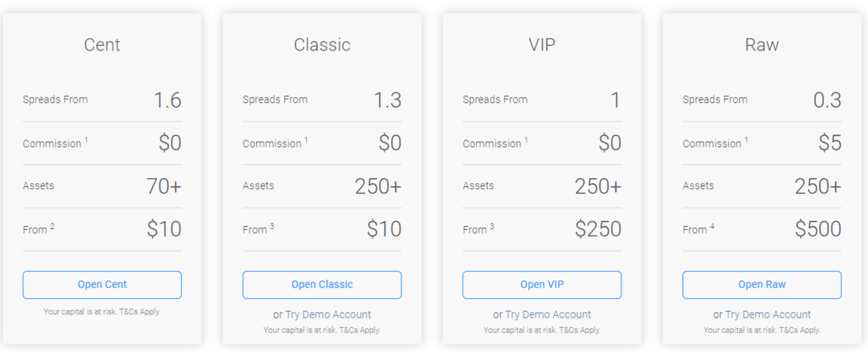Viewport: 868px width, 352px height.
Task: Select the Cent plan header
Action: pyautogui.click(x=102, y=45)
